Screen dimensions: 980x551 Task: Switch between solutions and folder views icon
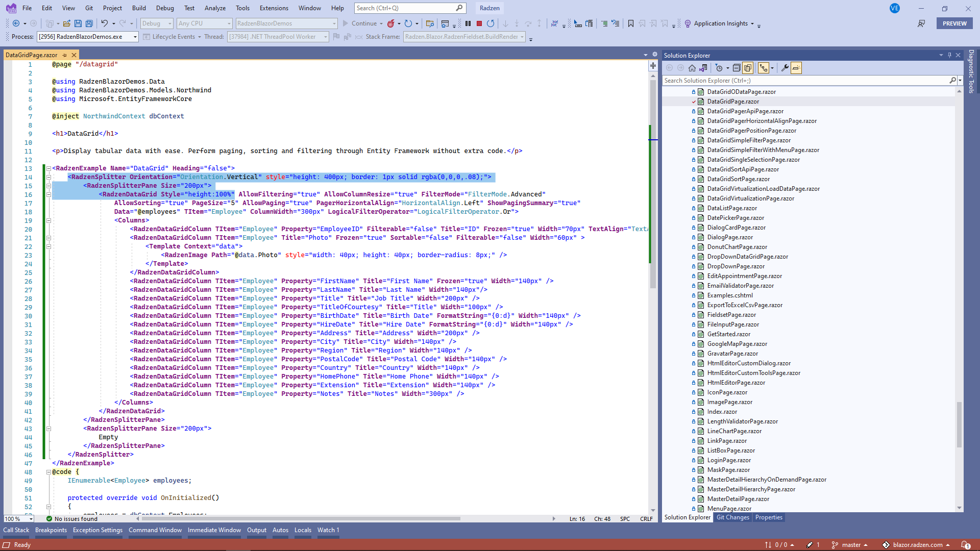tap(703, 68)
